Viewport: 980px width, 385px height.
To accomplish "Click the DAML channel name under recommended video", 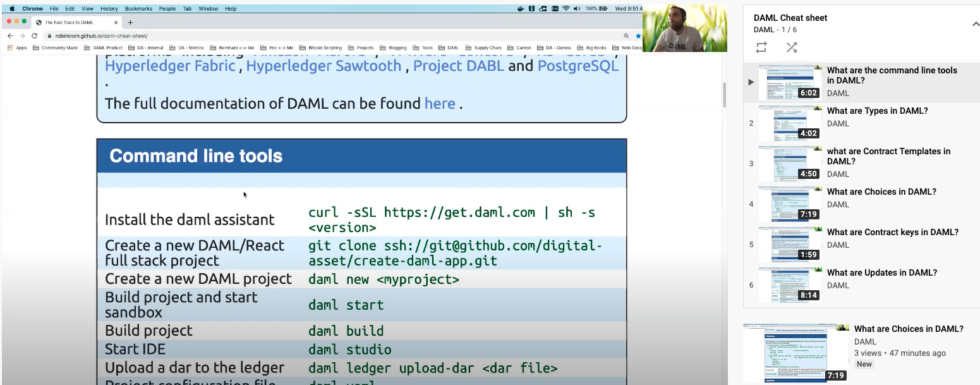I will pos(865,341).
